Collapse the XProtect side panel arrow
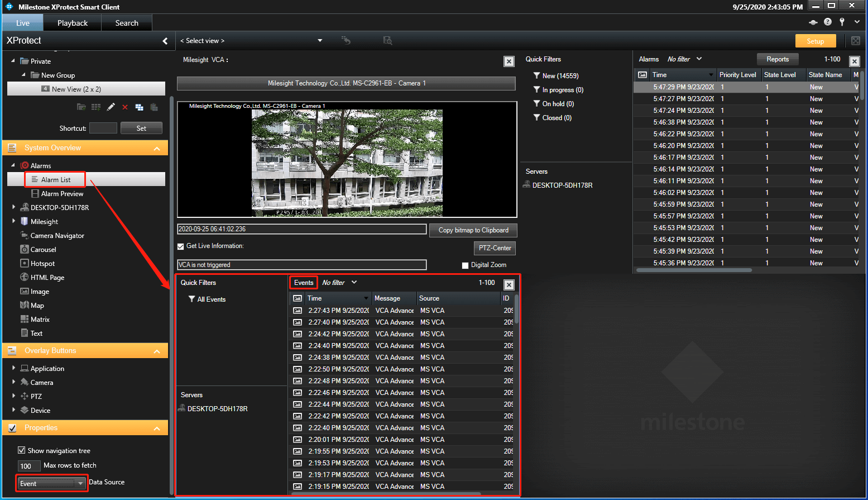This screenshot has height=500, width=868. coord(165,41)
